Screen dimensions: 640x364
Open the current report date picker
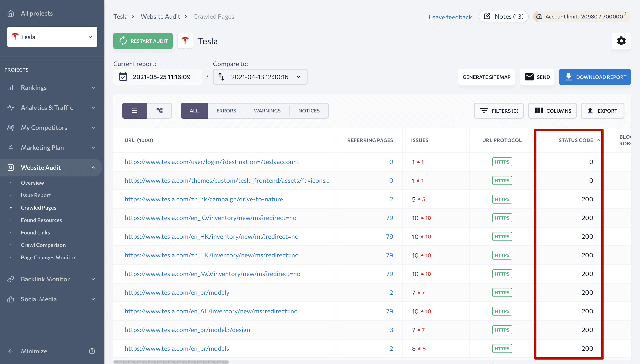pyautogui.click(x=158, y=77)
